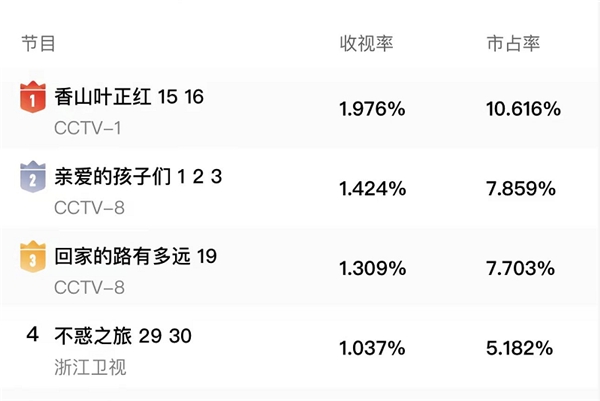Click CCTV-8 label under 亲爱的孩子们
600x401 pixels.
click(x=90, y=208)
